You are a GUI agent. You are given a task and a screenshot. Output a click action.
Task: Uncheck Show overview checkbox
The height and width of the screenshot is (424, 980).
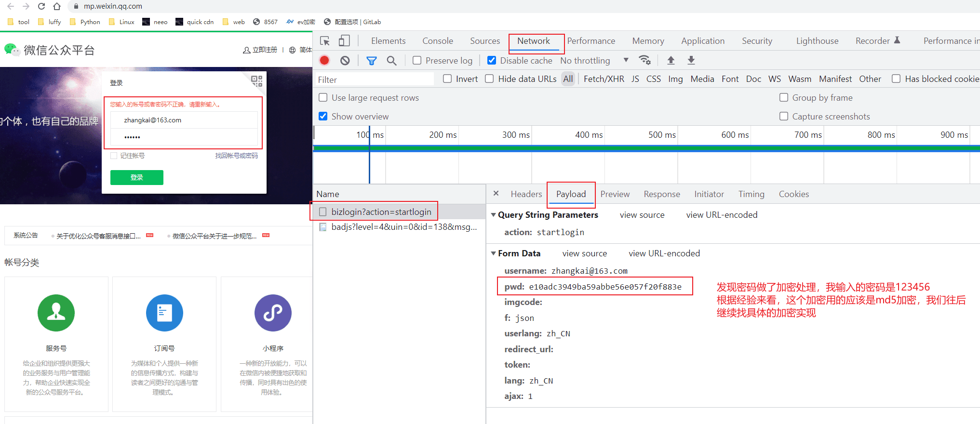point(323,116)
